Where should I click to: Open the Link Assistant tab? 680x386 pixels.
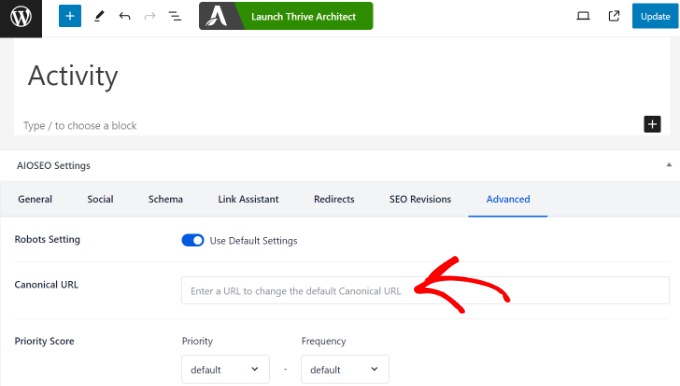pyautogui.click(x=248, y=199)
